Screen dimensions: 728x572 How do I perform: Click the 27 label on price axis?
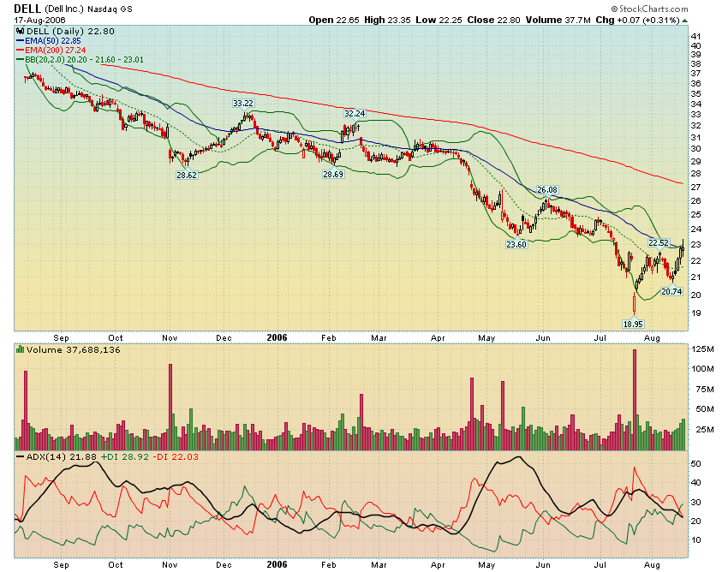click(x=696, y=188)
